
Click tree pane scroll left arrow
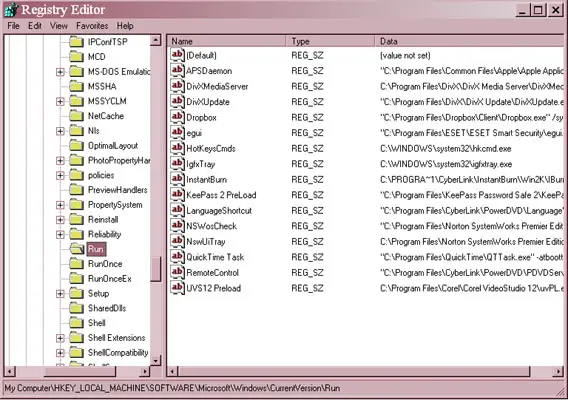coord(10,371)
